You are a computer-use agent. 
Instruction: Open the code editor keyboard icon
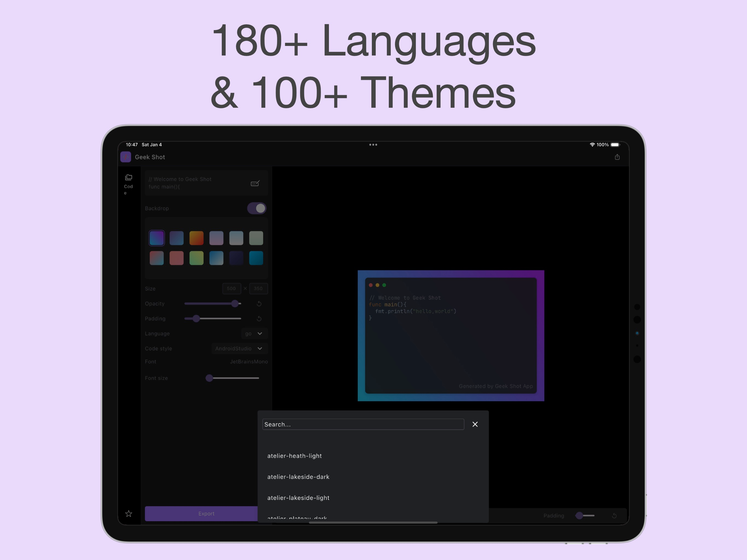(255, 183)
